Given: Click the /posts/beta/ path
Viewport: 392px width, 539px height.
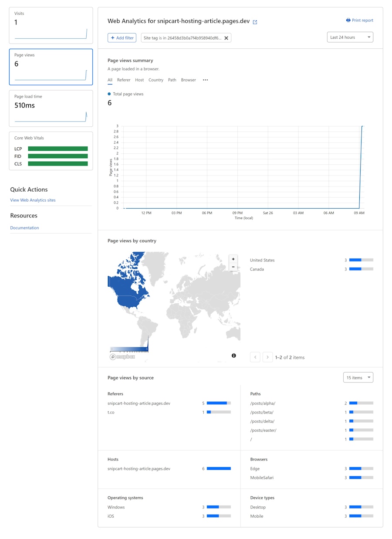Looking at the screenshot, I should tap(262, 412).
